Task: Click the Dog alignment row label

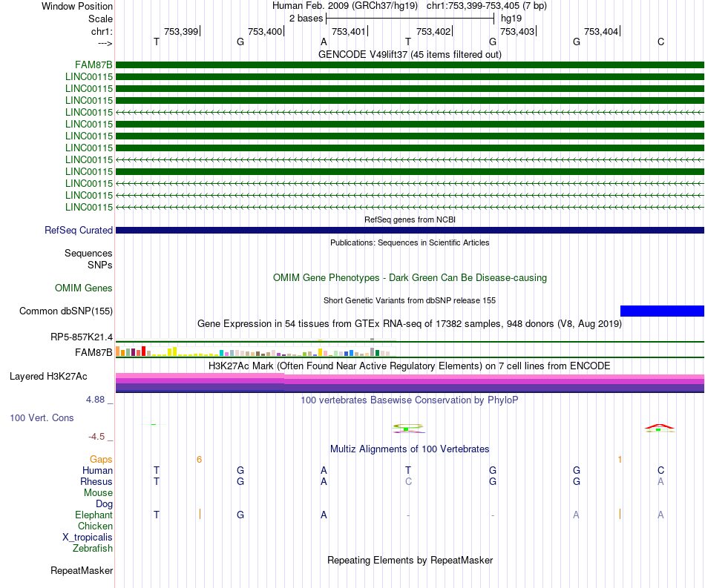Action: tap(105, 504)
